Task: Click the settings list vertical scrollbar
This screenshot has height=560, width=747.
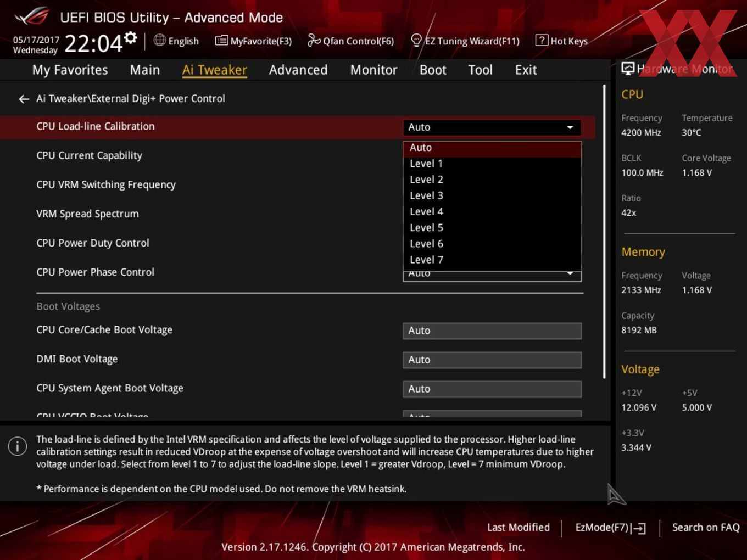Action: tap(605, 231)
